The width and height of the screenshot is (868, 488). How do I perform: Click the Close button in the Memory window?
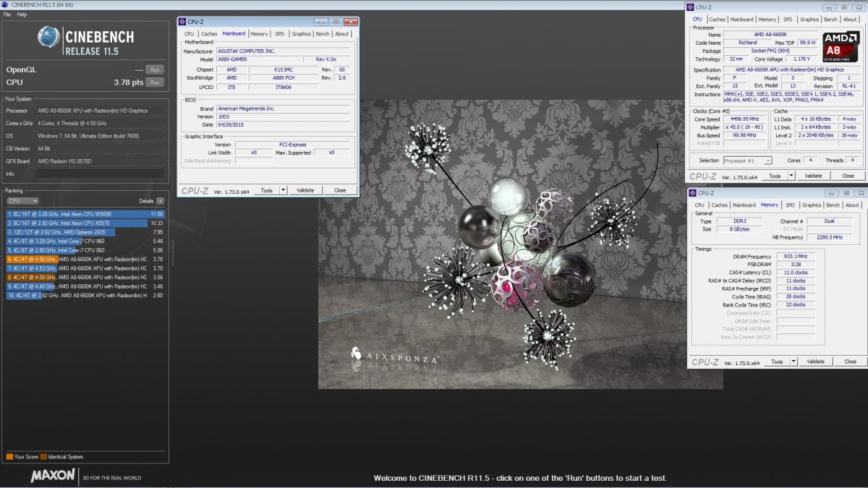point(850,361)
